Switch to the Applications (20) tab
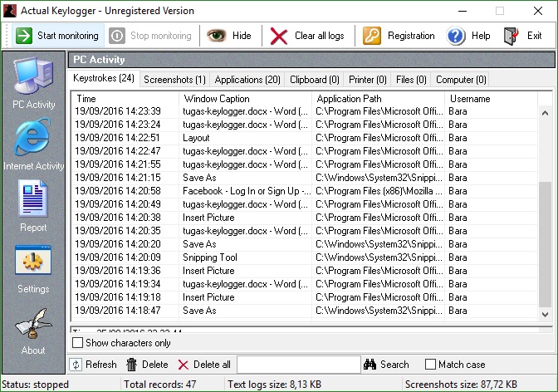The height and width of the screenshot is (392, 558). pyautogui.click(x=247, y=80)
